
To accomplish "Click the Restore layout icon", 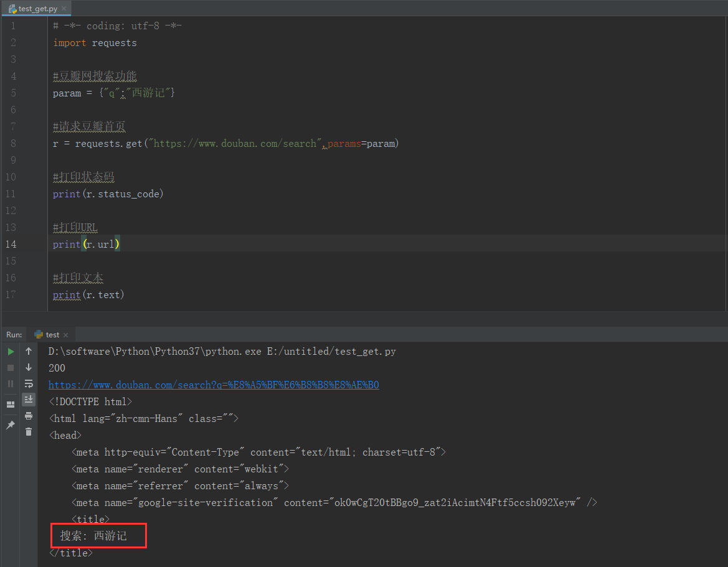I will [11, 405].
